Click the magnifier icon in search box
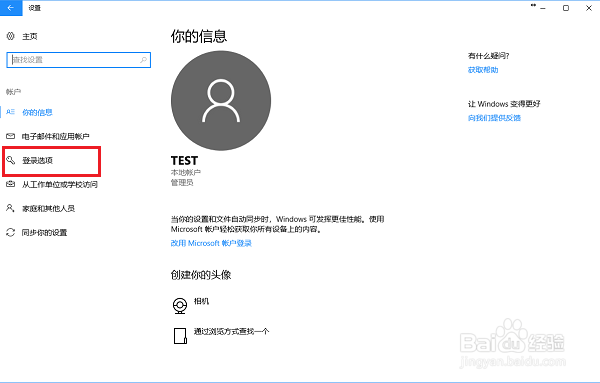Viewport: 600px width, 383px height. [x=143, y=60]
